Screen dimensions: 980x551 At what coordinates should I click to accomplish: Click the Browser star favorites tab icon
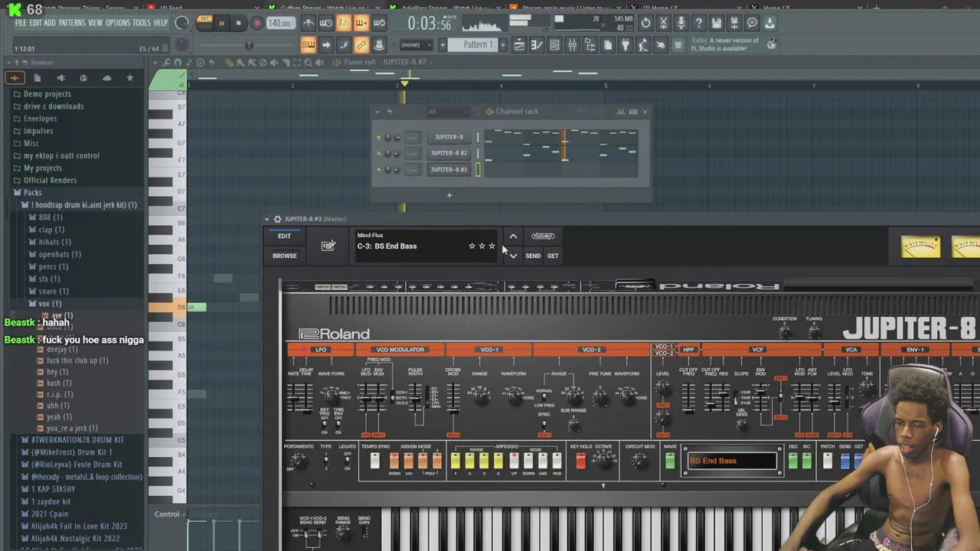pyautogui.click(x=129, y=77)
